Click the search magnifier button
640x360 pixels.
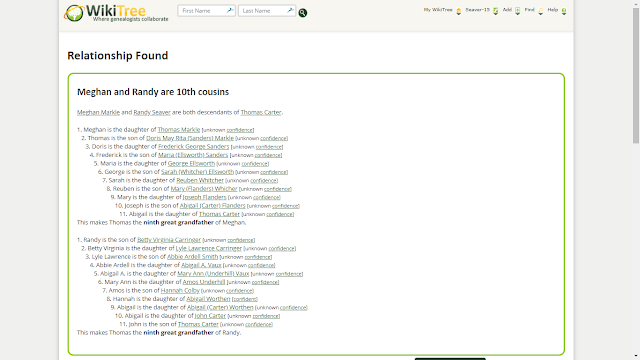pos(302,13)
